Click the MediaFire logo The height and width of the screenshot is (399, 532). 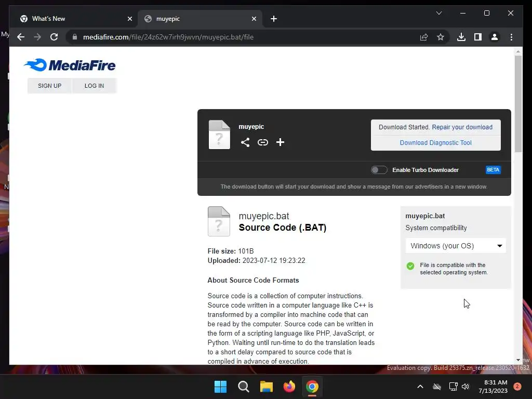(70, 65)
